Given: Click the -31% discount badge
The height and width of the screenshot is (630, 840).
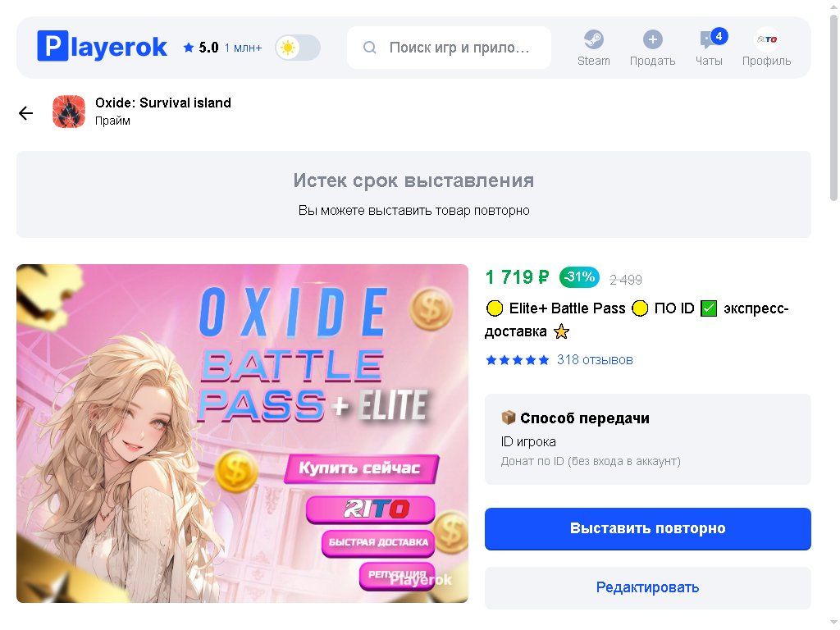Looking at the screenshot, I should click(x=580, y=277).
